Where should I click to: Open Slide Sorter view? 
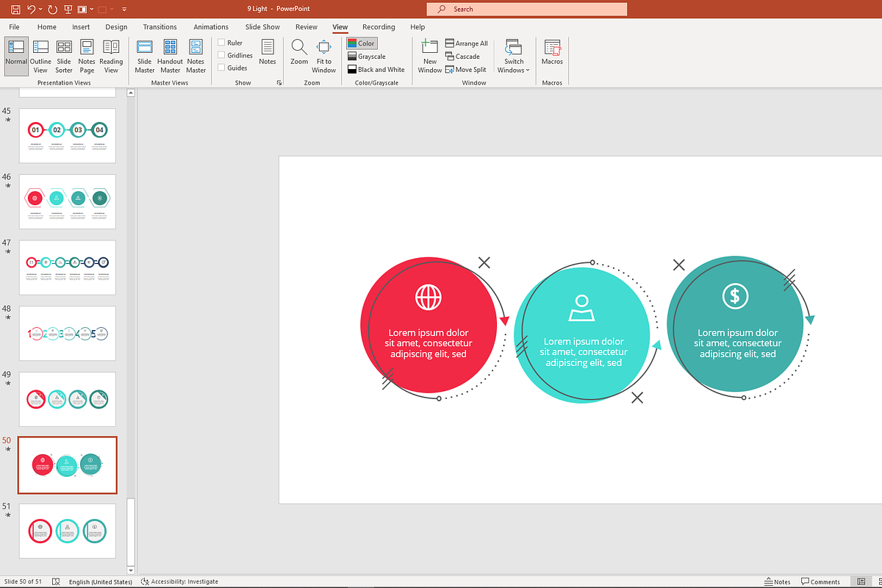[x=64, y=56]
